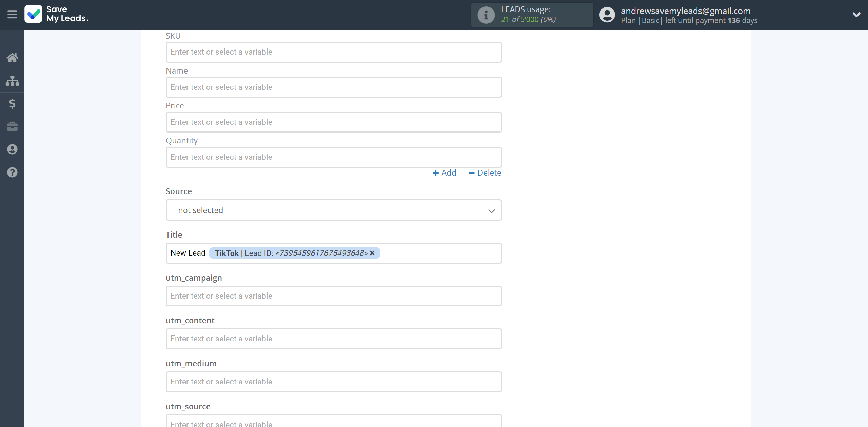Open the billing dollar icon
The width and height of the screenshot is (868, 427).
point(12,103)
